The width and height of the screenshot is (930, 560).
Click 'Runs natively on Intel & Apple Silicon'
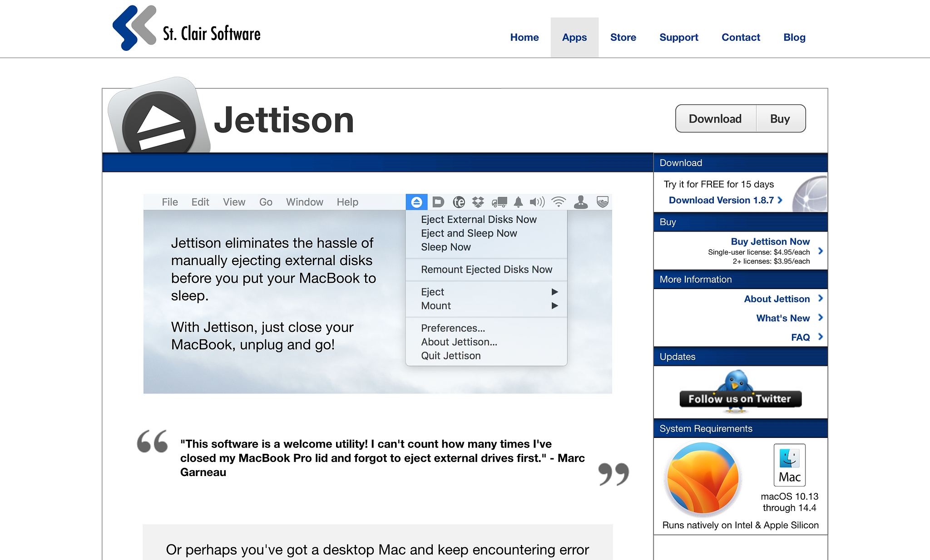click(740, 525)
